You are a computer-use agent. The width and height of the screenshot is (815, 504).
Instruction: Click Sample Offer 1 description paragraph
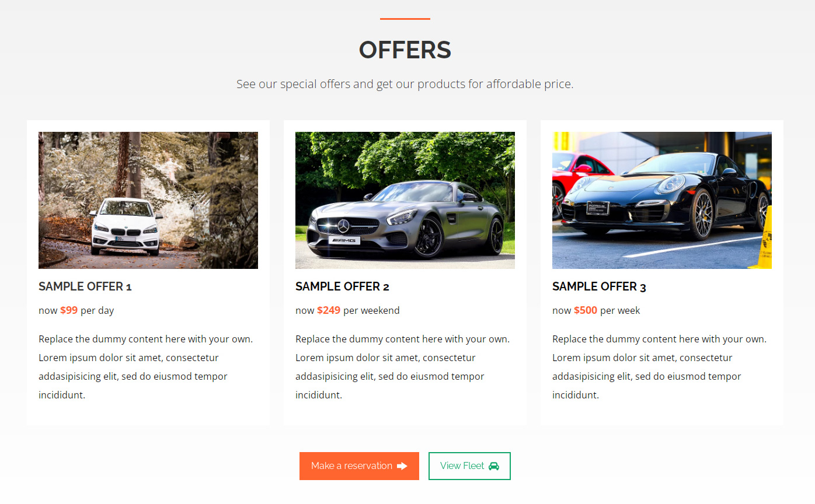point(146,367)
